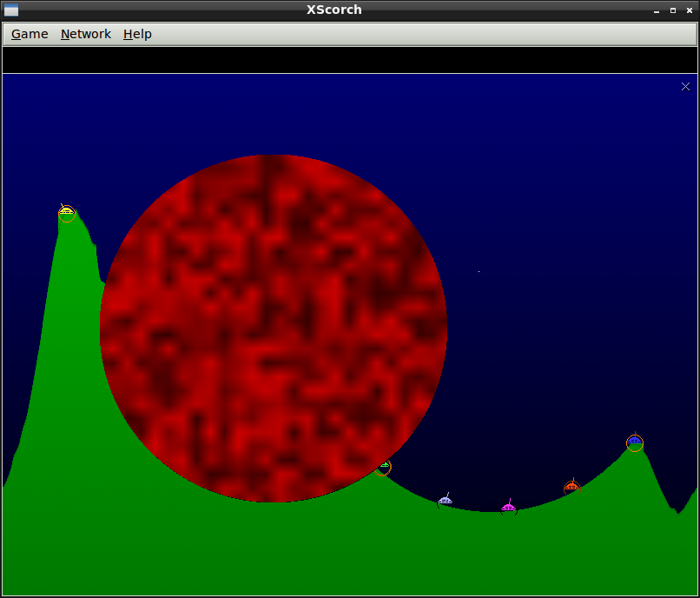Minimize the XScorch window
700x598 pixels.
point(657,10)
